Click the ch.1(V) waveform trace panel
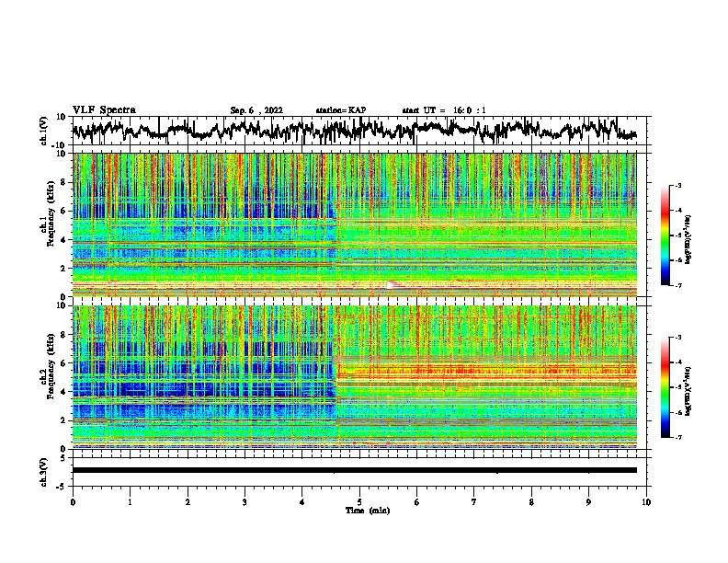This screenshot has width=728, height=563. click(x=359, y=131)
